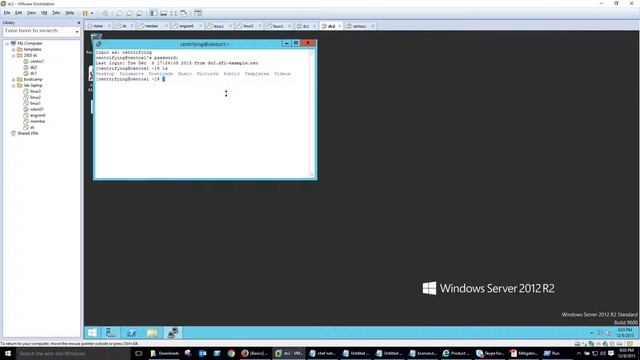640x360 pixels.
Task: Collapse the lab-laptop folder in Library
Action: tap(13, 86)
